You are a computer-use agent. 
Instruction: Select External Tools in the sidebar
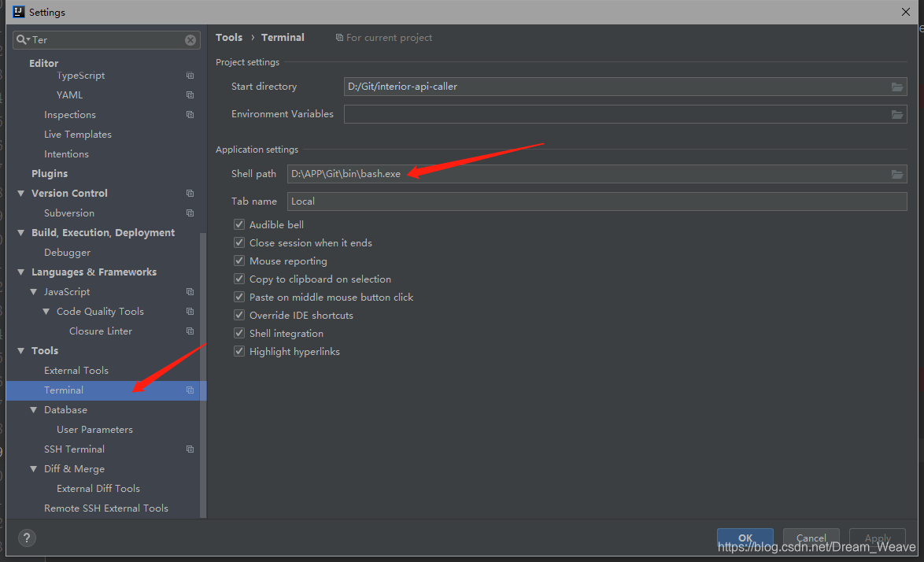(x=76, y=370)
